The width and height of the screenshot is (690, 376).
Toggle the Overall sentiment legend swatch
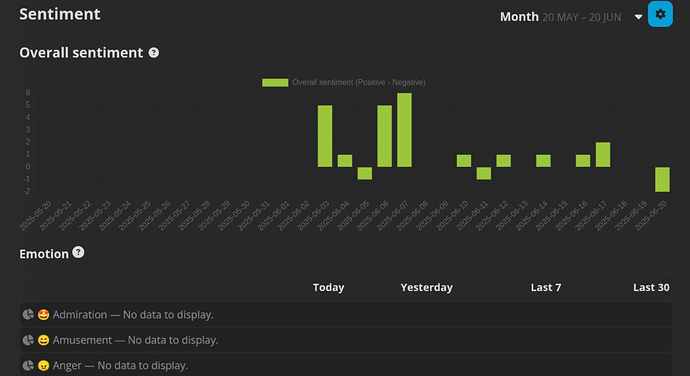coord(275,82)
